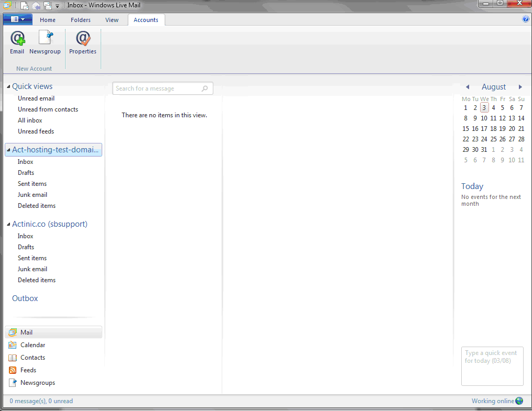Click the New message quick access icon
The height and width of the screenshot is (411, 532).
click(25, 6)
